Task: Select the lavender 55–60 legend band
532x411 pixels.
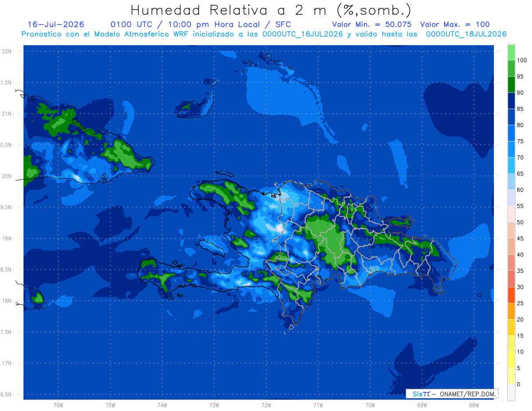Action: pyautogui.click(x=511, y=198)
